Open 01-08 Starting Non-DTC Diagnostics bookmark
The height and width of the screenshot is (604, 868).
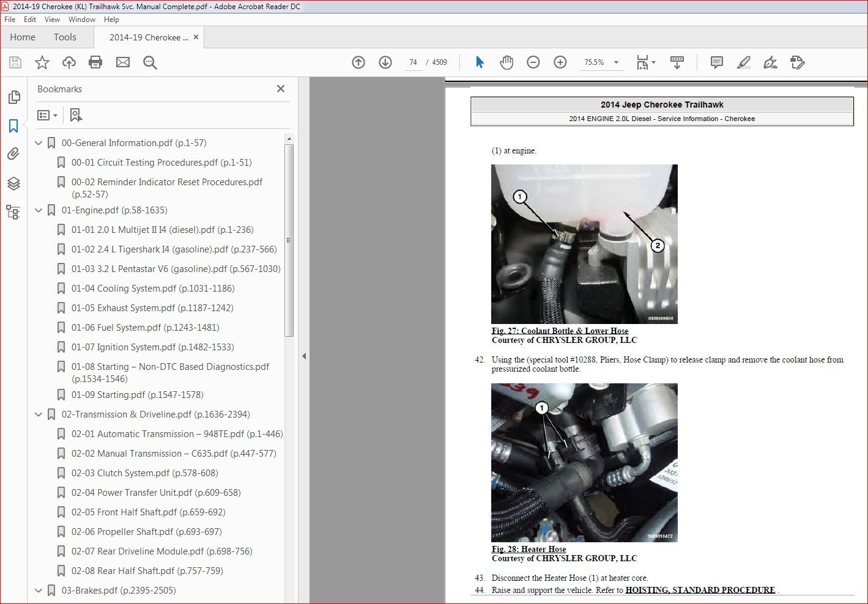click(x=171, y=373)
